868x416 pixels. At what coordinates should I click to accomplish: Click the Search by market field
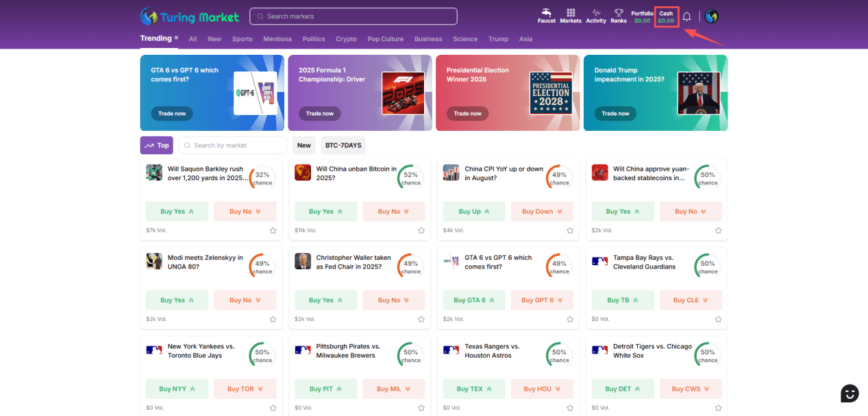(x=233, y=145)
